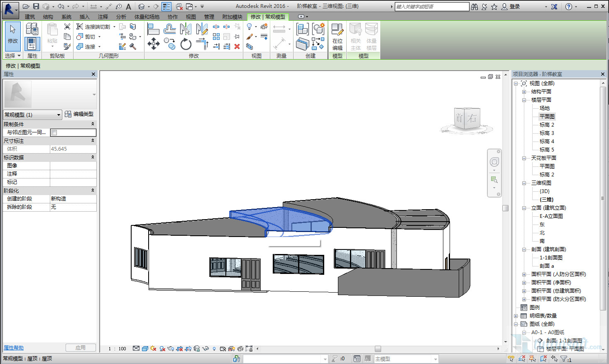This screenshot has height=364, width=609.
Task: Click the Cut to clipboard scissors icon
Action: pyautogui.click(x=67, y=27)
